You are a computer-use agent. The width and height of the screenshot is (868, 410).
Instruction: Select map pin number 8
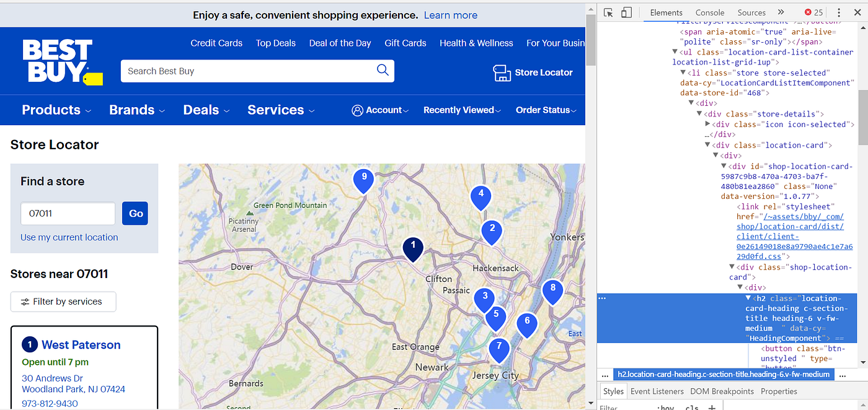coord(552,292)
